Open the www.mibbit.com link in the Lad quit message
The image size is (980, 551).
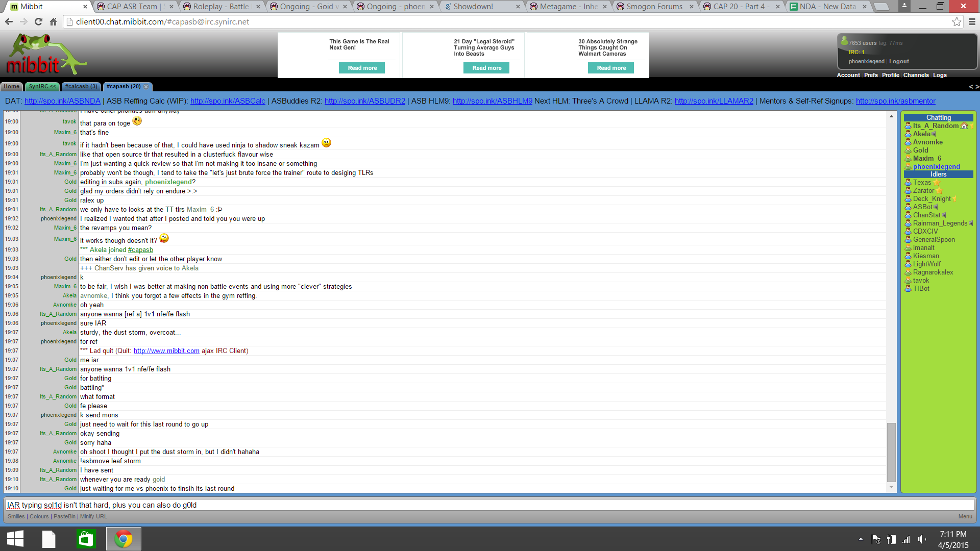(166, 351)
